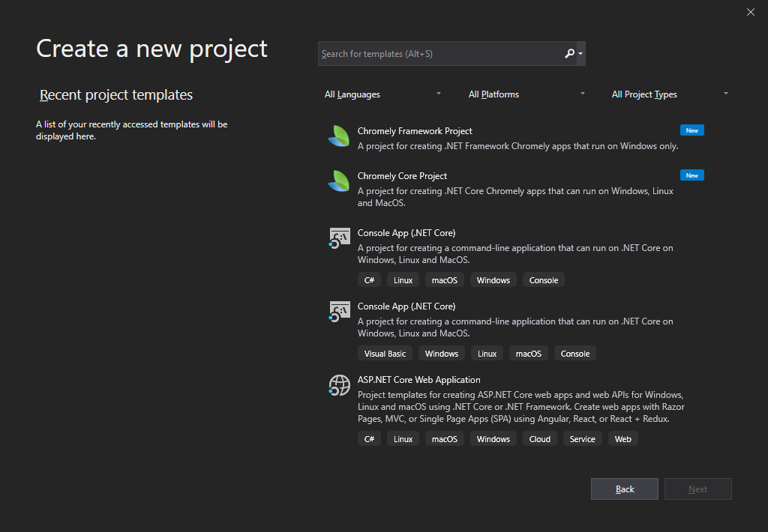Screen dimensions: 768x532
Task: Click the Next button
Action: coord(698,489)
